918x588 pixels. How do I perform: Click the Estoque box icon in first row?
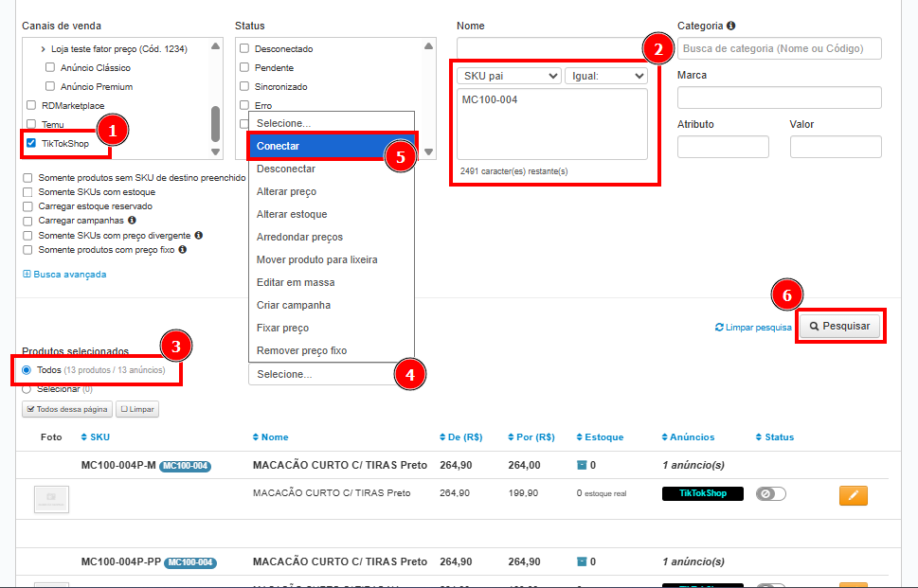582,465
